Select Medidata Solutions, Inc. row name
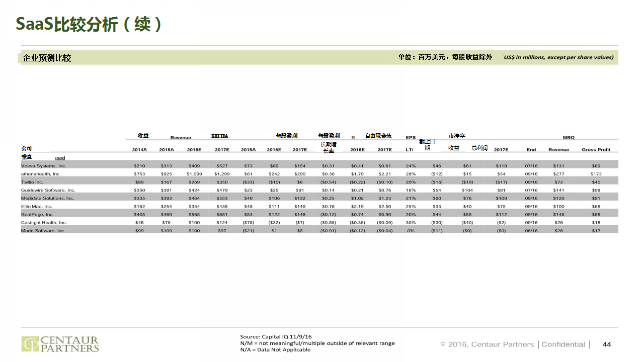The width and height of the screenshot is (644, 362). tap(48, 198)
